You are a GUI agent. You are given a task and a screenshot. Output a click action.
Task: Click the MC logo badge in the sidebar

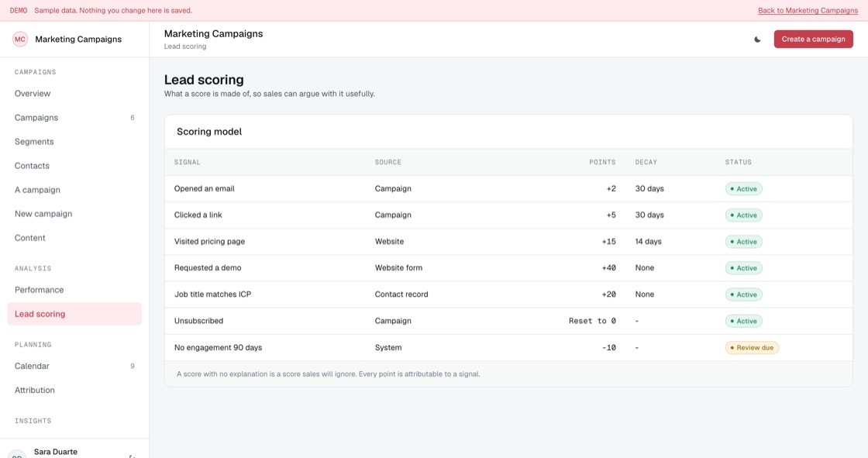point(20,40)
